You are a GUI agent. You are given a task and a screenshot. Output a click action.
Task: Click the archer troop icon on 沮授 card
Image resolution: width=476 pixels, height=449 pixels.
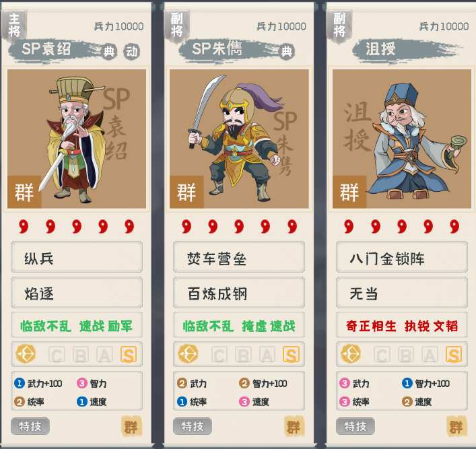tap(351, 354)
